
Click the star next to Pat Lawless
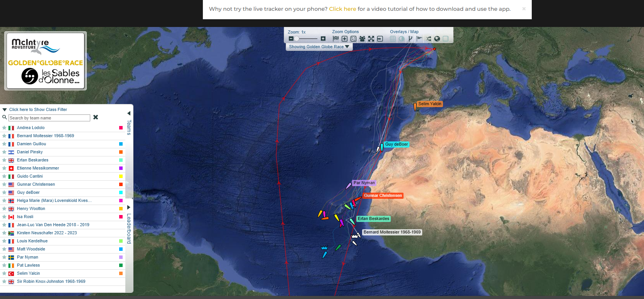[x=4, y=265]
